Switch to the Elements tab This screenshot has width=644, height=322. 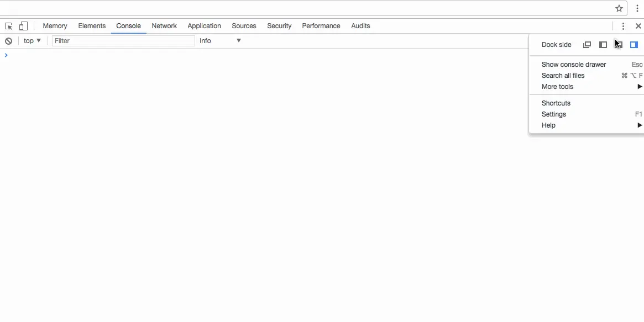point(92,26)
